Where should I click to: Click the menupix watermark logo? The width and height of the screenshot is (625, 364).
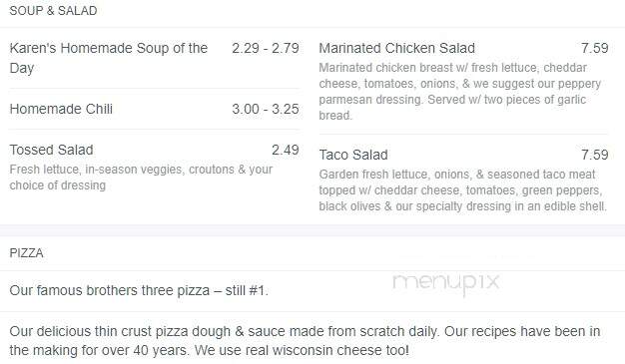pos(445,283)
